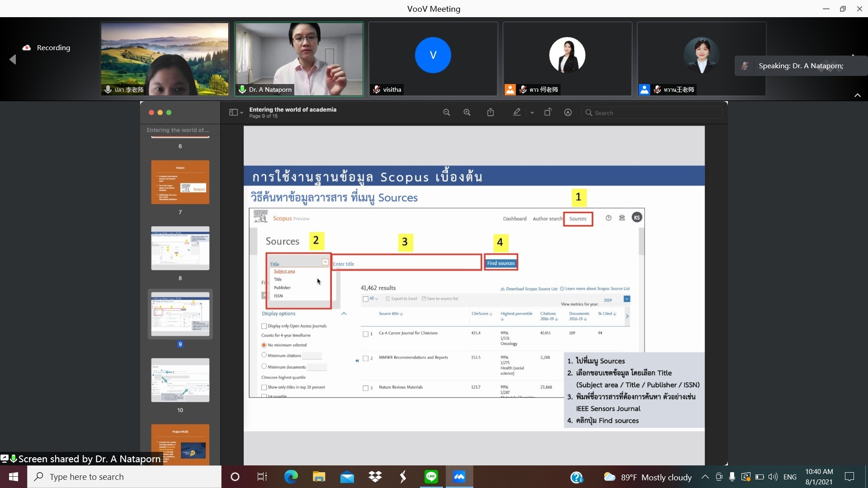
Task: Tick checkbox for Nature Reviews Materials row
Action: pyautogui.click(x=366, y=388)
